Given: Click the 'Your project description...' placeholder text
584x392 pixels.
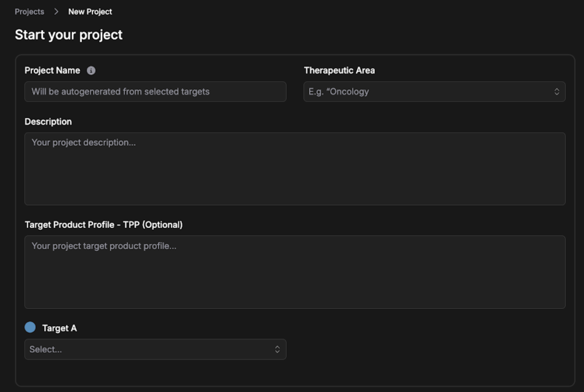Looking at the screenshot, I should coord(83,143).
